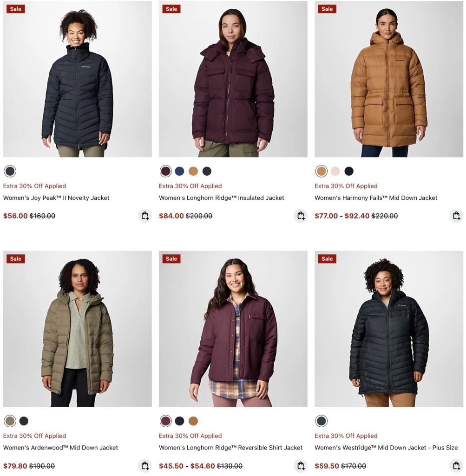
Task: Quick-add Harmony Falls Mid Down Jacket to bag
Action: [x=456, y=216]
